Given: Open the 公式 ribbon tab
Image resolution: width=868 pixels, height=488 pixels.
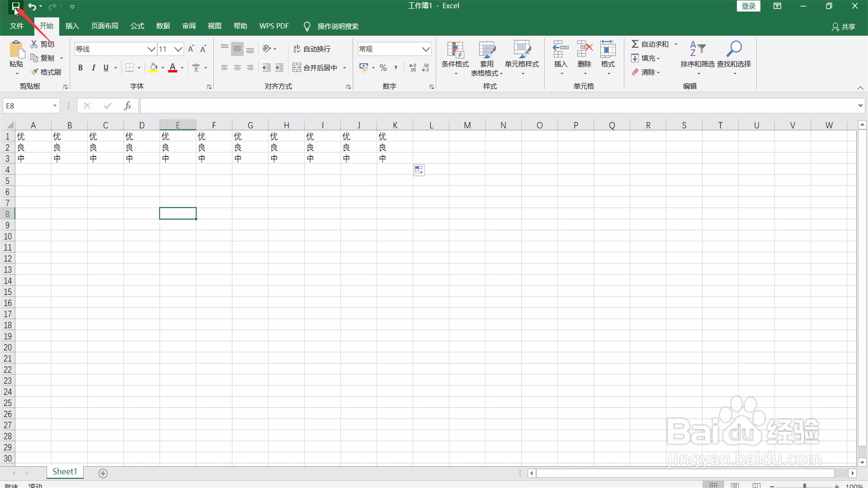Looking at the screenshot, I should [137, 26].
